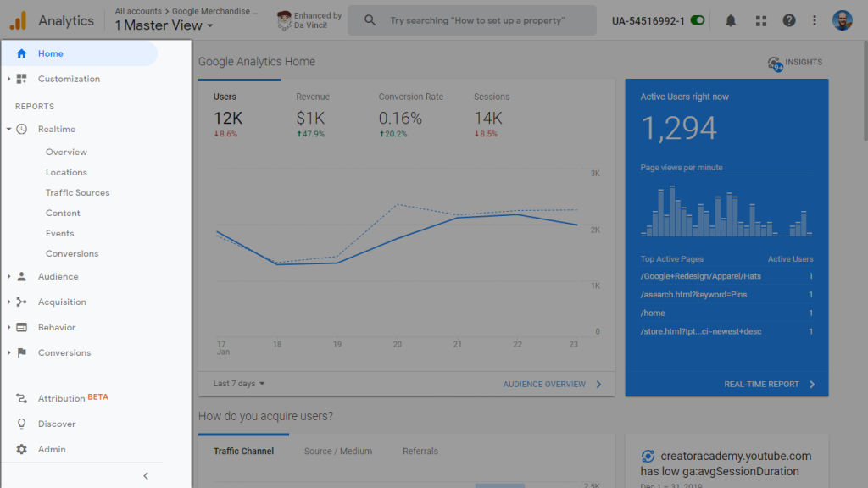Expand the Conversions section arrow

point(8,352)
